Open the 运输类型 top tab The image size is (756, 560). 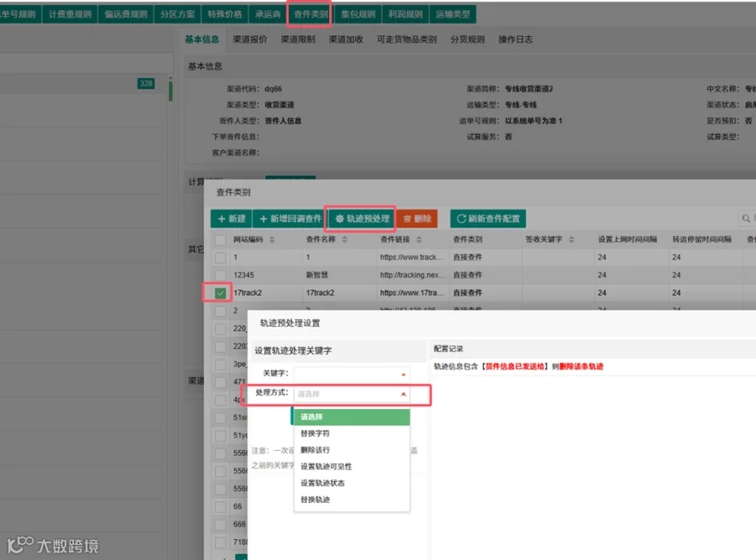click(x=453, y=14)
